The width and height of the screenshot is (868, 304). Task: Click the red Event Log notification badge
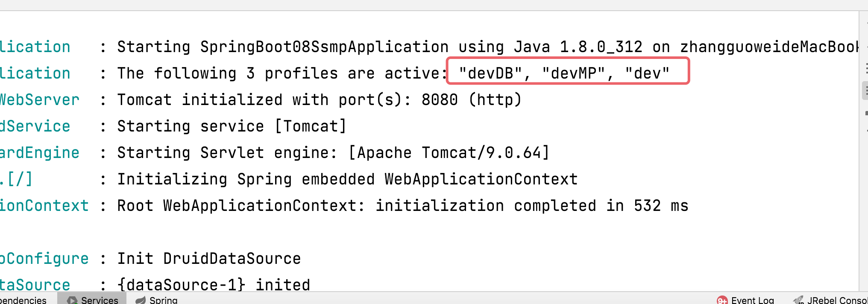pyautogui.click(x=722, y=301)
